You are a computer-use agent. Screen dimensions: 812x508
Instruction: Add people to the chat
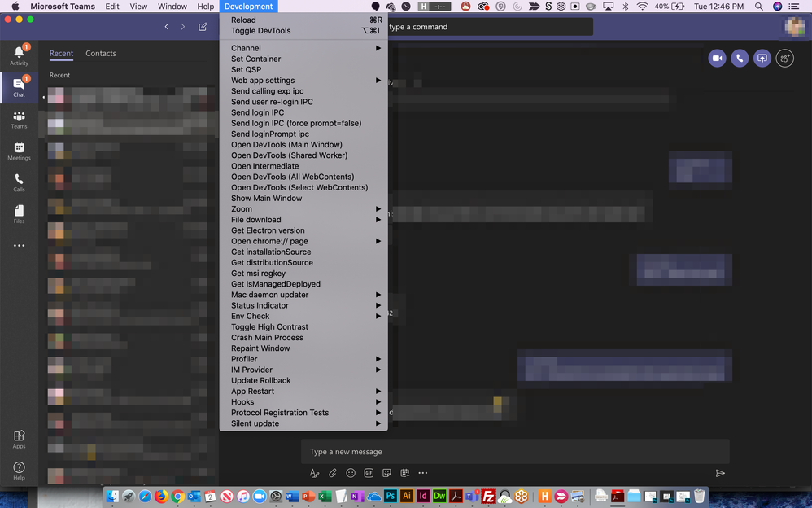(x=785, y=59)
